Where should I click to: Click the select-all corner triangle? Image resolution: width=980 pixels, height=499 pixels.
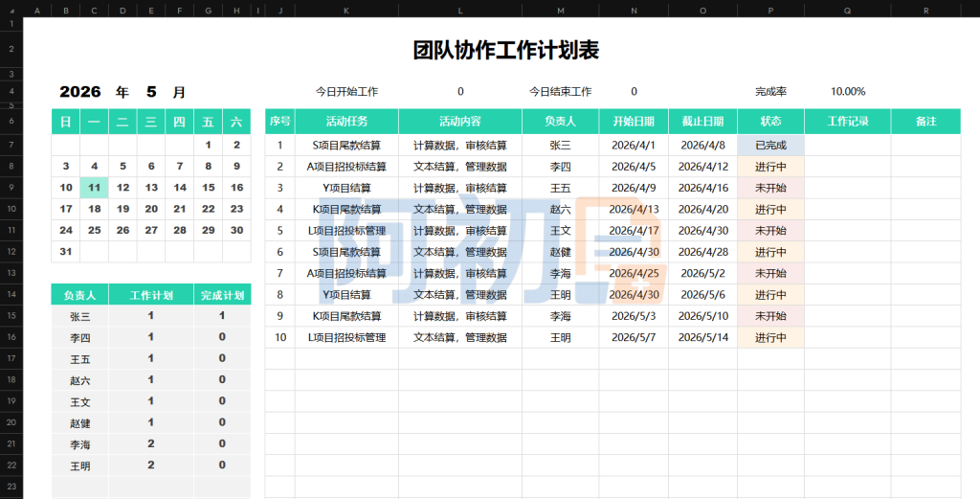tap(11, 10)
